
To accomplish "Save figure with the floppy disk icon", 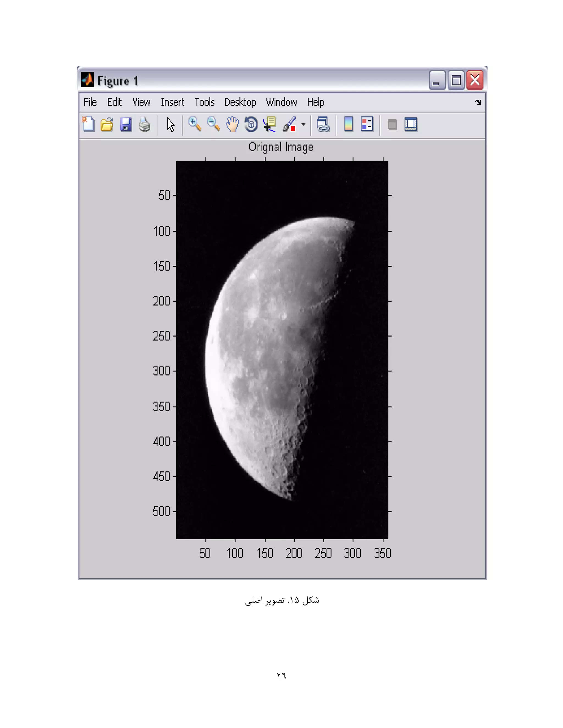I will click(x=126, y=125).
